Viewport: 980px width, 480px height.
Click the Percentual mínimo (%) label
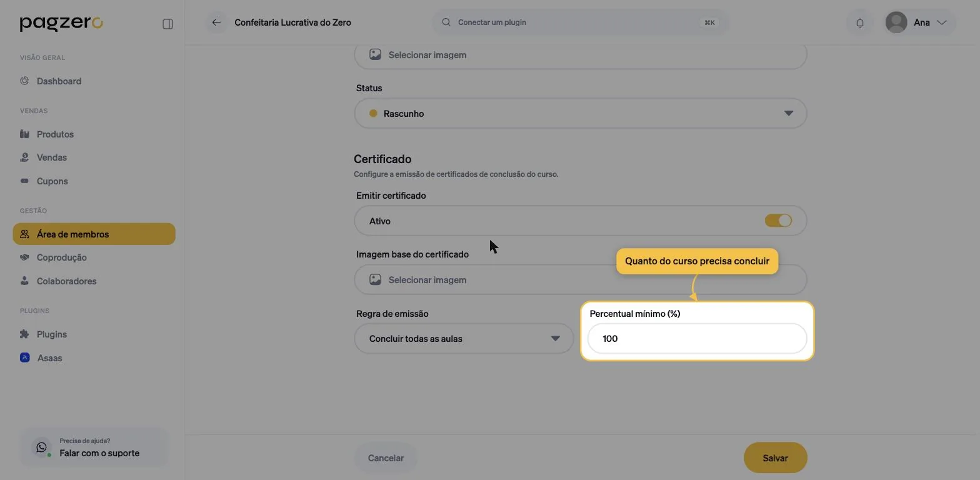pyautogui.click(x=635, y=313)
